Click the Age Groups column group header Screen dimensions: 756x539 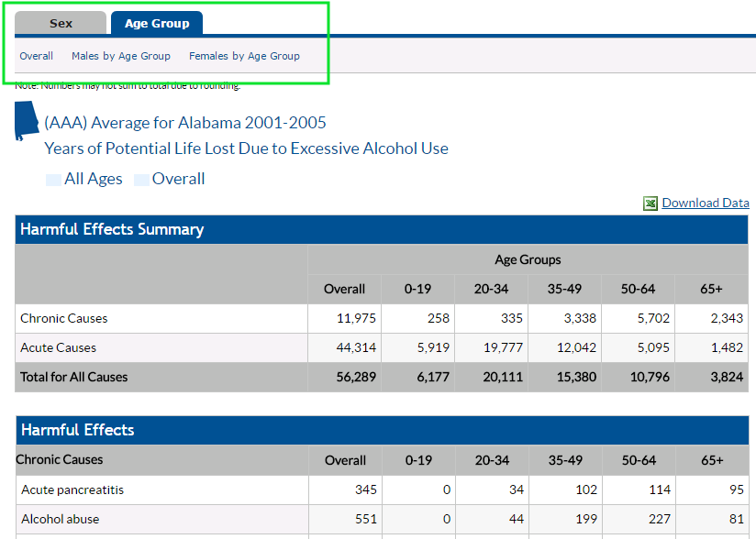(x=528, y=260)
